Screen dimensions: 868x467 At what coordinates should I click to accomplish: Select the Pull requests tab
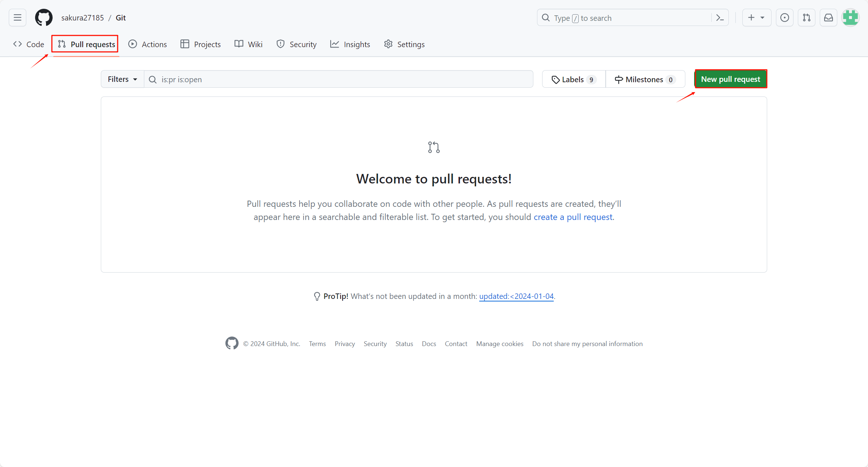(x=86, y=44)
